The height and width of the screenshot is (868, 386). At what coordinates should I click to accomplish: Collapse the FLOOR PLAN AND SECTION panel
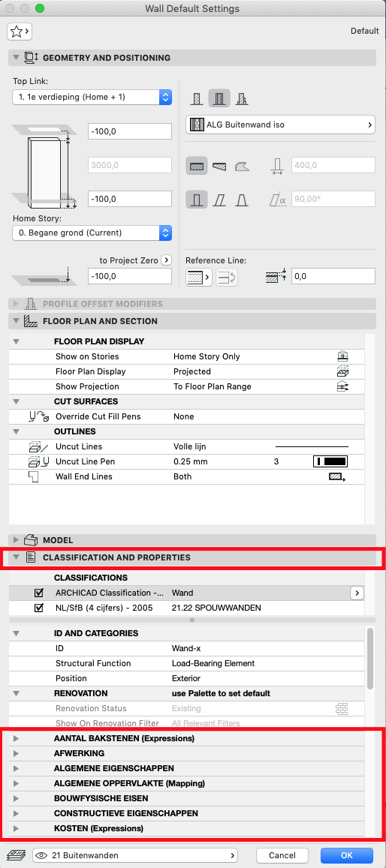[x=16, y=321]
